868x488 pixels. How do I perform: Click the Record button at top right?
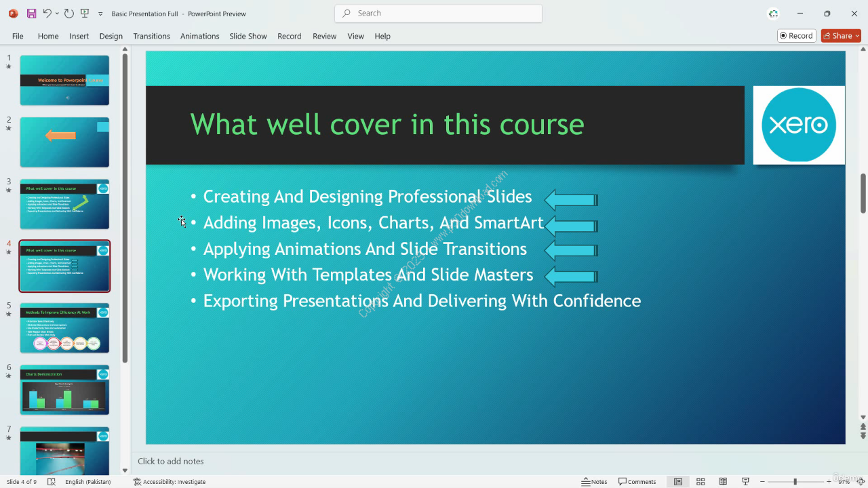pos(796,36)
